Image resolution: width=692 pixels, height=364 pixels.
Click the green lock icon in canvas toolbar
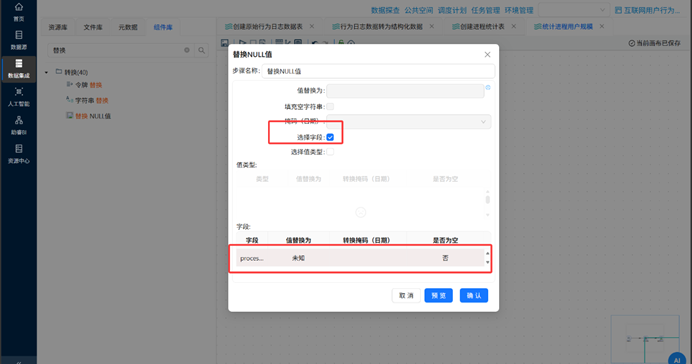pyautogui.click(x=341, y=43)
